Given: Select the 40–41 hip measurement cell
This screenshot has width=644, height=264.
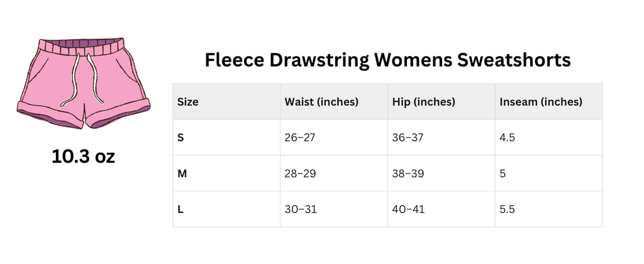Looking at the screenshot, I should tap(408, 209).
